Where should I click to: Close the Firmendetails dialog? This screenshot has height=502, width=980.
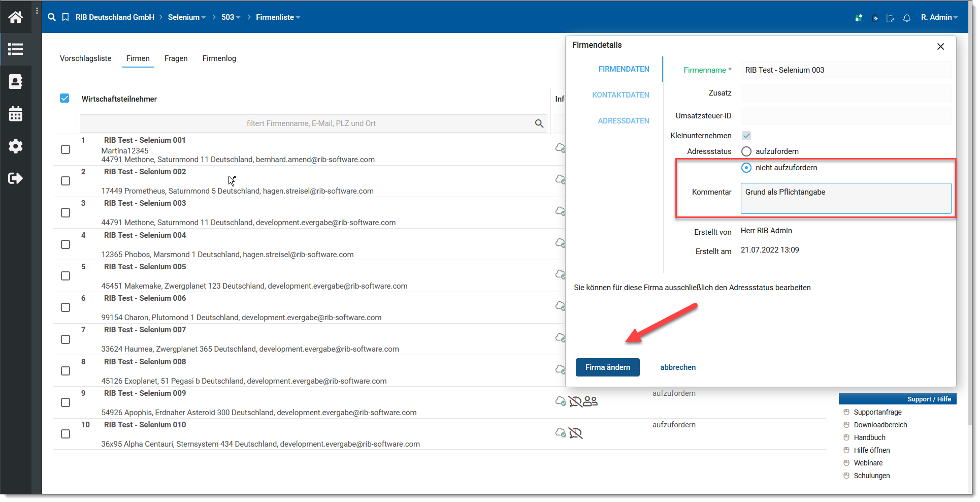tap(940, 47)
